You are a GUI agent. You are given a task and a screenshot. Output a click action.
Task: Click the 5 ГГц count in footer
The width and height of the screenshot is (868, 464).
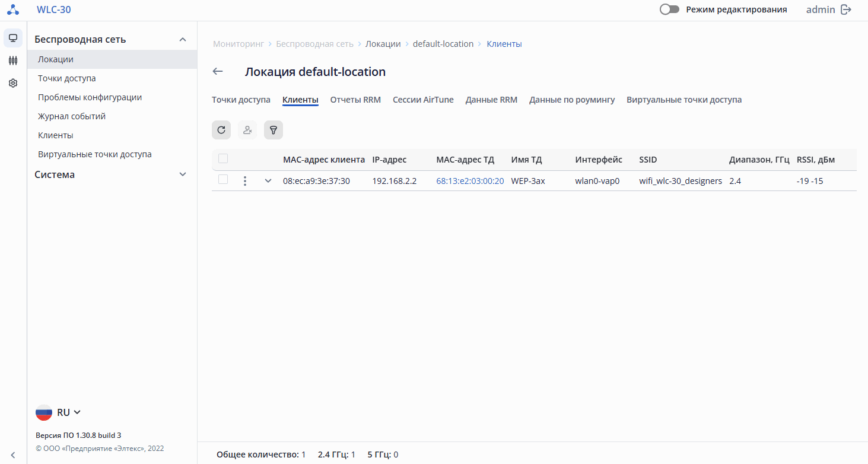click(x=383, y=455)
